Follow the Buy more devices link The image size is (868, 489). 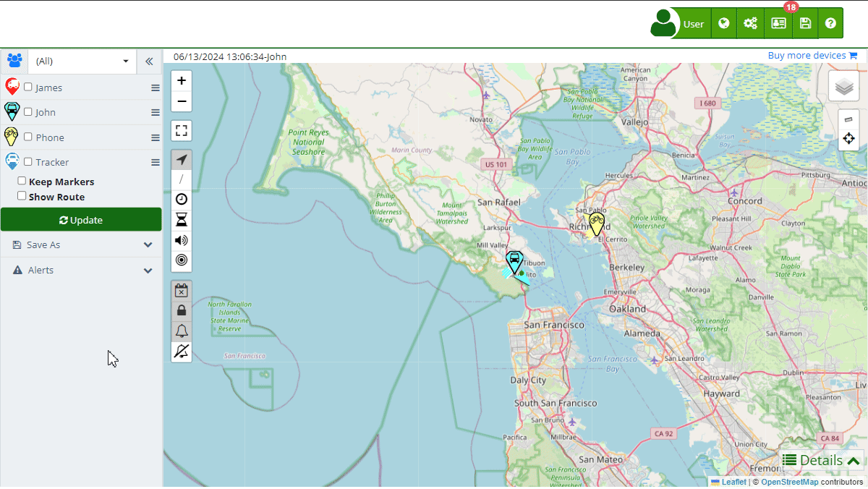(812, 56)
